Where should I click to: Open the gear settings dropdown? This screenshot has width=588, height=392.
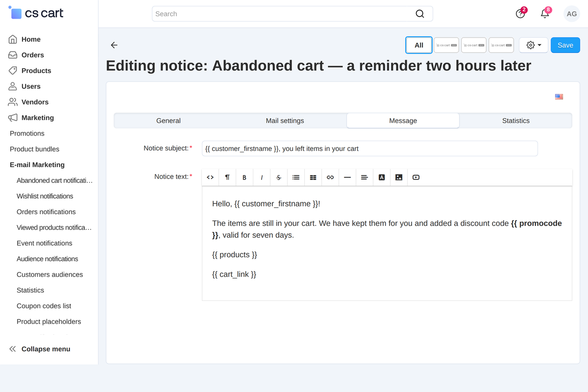534,45
